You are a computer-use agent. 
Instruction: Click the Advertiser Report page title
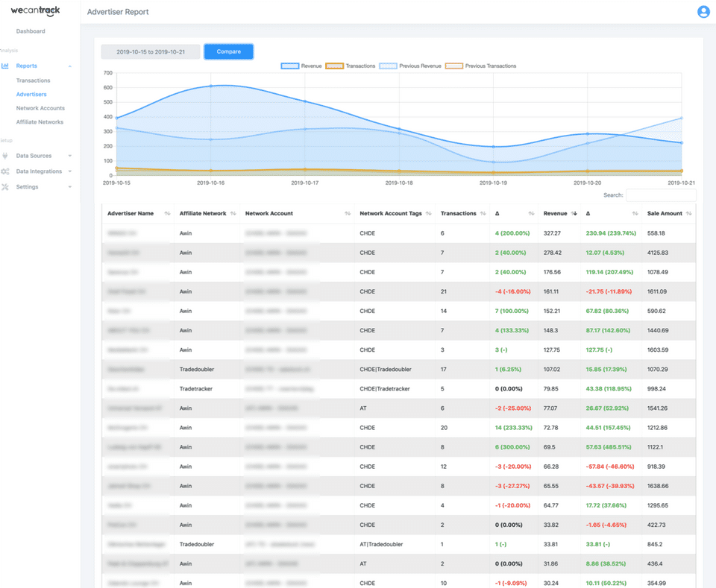(118, 12)
